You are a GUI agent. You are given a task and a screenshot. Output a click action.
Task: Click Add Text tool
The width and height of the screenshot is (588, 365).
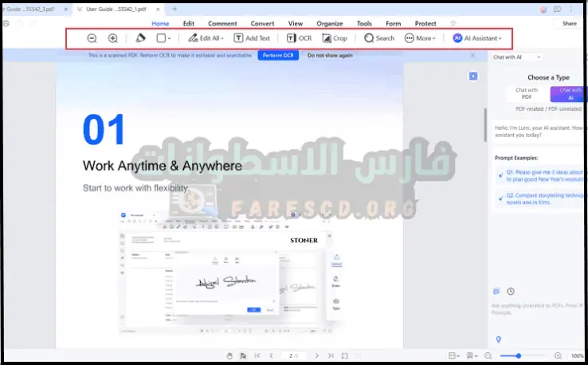click(252, 38)
